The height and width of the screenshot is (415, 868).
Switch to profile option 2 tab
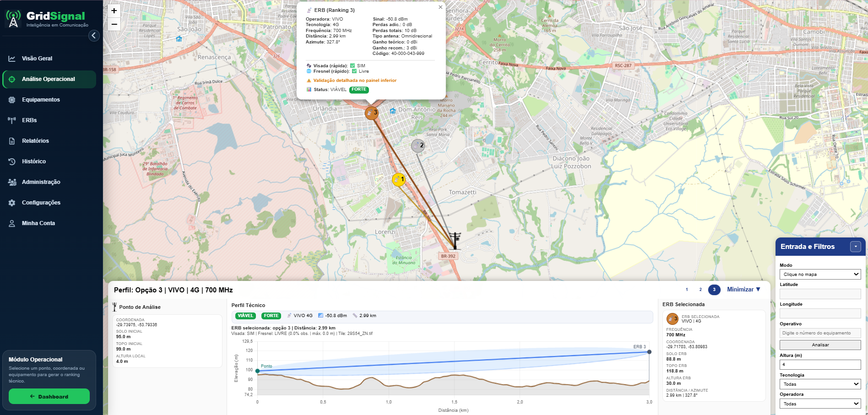[700, 290]
